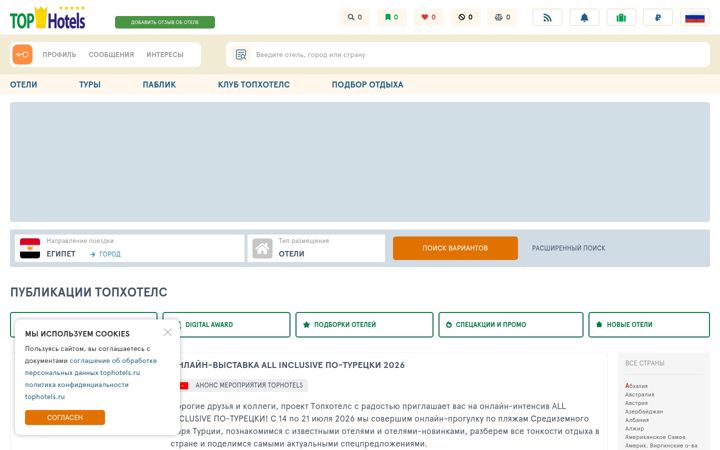
Task: Select Подборки отелей category tab
Action: [364, 325]
